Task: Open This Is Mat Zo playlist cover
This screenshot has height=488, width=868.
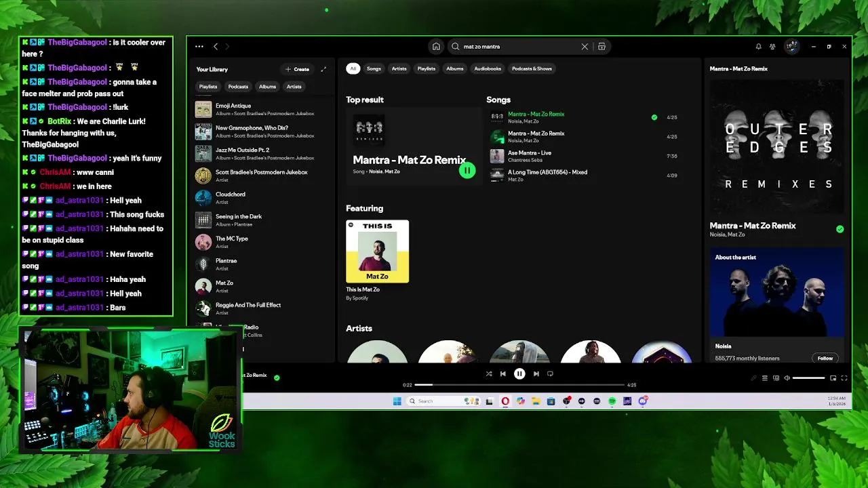Action: coord(377,251)
